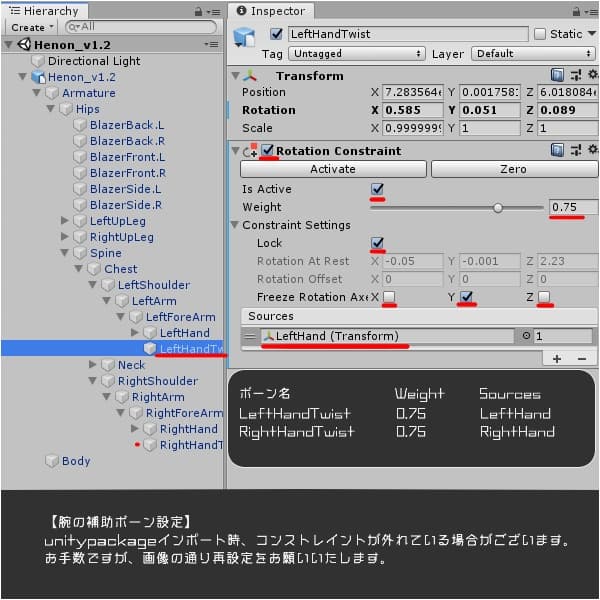The image size is (600, 600).
Task: Add a source with the plus button
Action: tap(557, 359)
